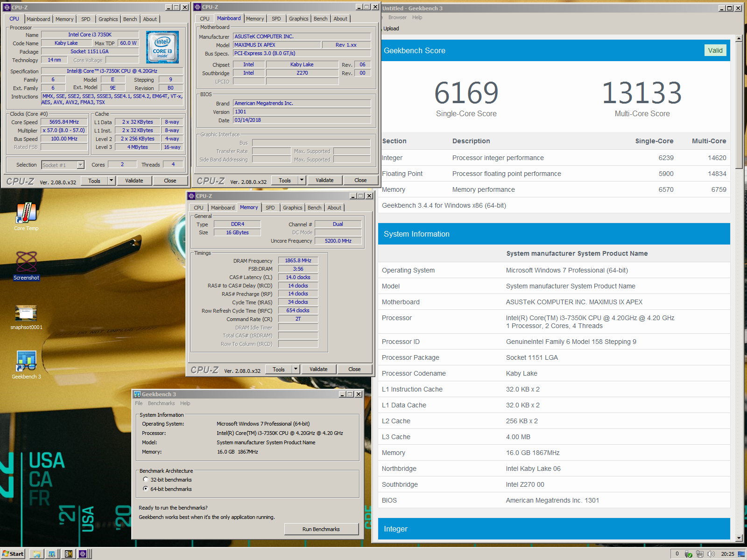Open Help menu in Geekbench results window

(417, 17)
